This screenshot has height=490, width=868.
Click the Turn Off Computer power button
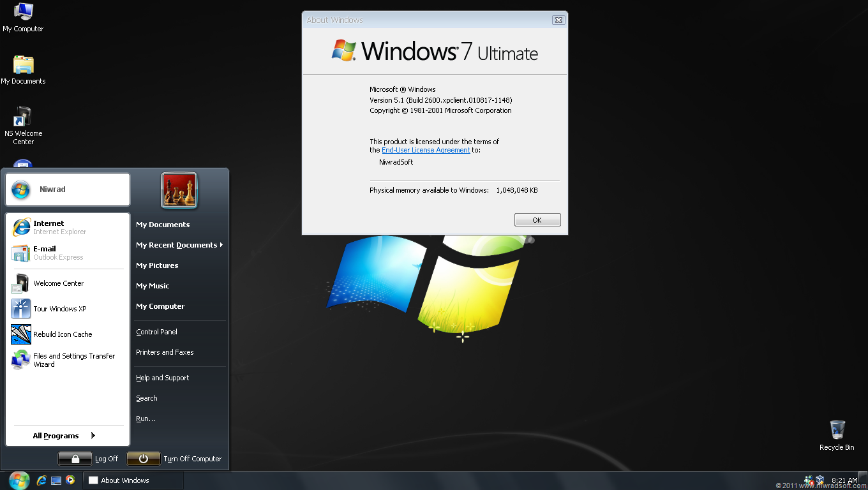pos(144,459)
